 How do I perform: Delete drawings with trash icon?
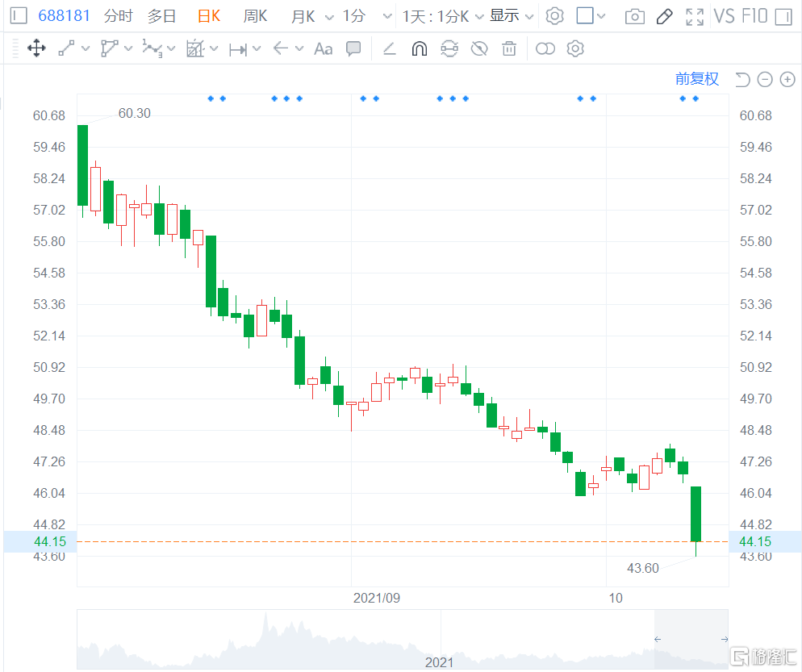click(x=509, y=48)
